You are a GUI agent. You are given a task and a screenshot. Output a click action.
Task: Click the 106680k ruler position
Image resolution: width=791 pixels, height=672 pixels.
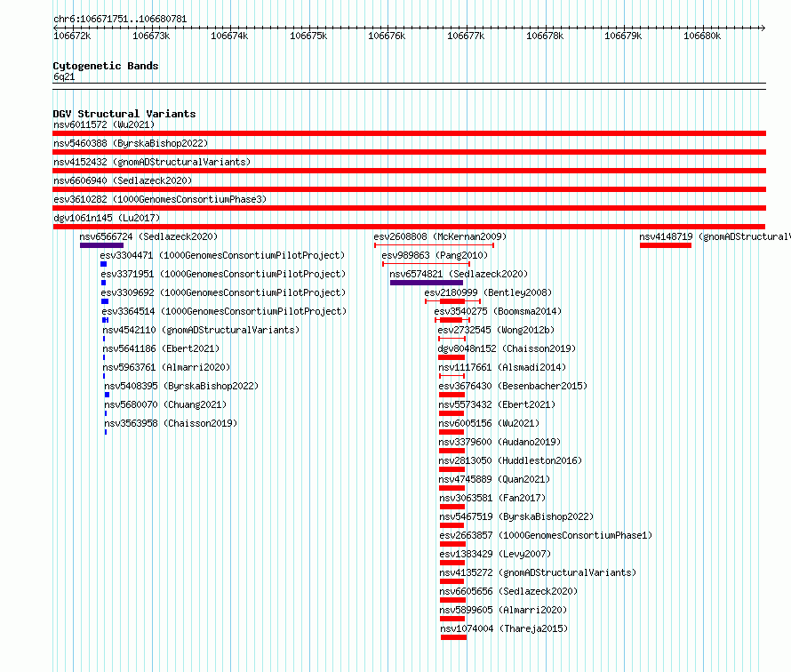pos(702,36)
